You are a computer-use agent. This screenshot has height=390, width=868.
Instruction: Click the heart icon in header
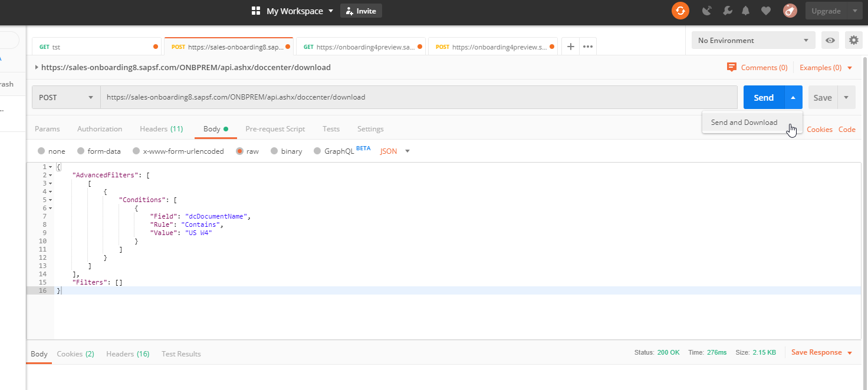pos(765,11)
